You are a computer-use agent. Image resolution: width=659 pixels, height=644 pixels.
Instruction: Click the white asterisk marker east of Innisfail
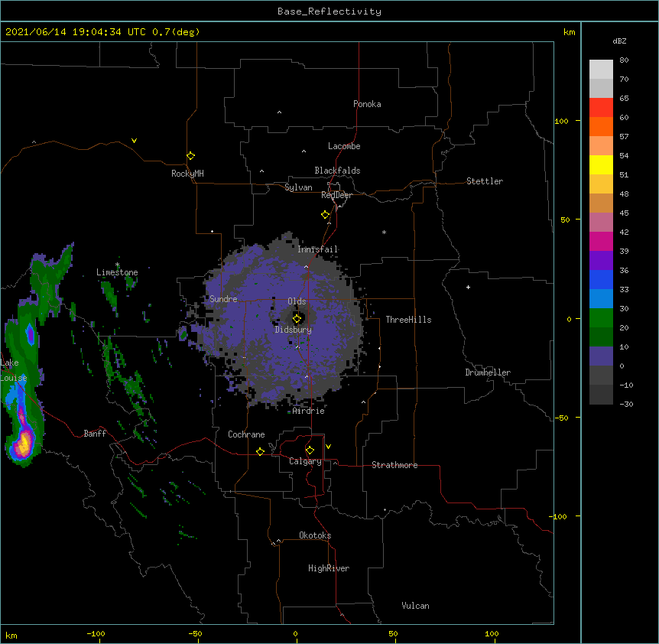[x=384, y=232]
